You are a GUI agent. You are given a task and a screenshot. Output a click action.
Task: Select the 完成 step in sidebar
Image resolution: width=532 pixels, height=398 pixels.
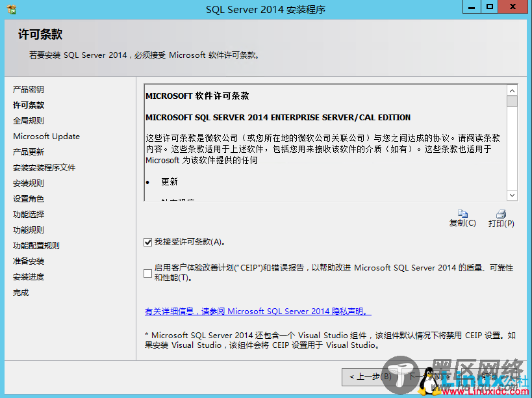click(21, 293)
